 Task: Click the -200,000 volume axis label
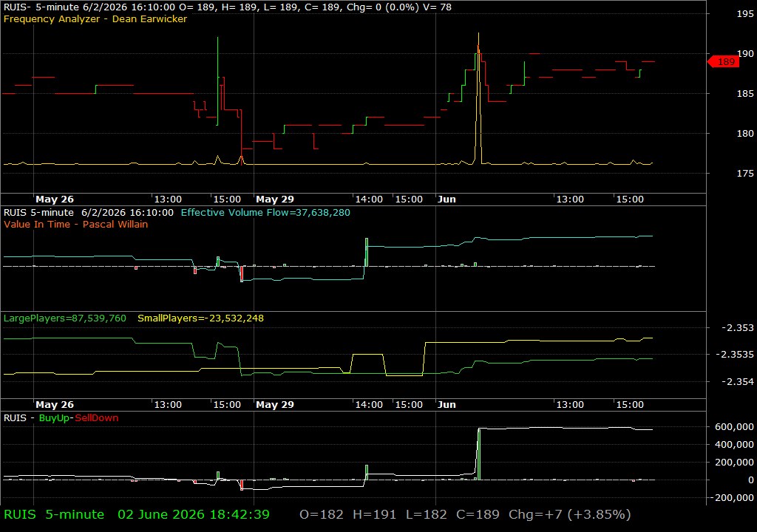[732, 498]
